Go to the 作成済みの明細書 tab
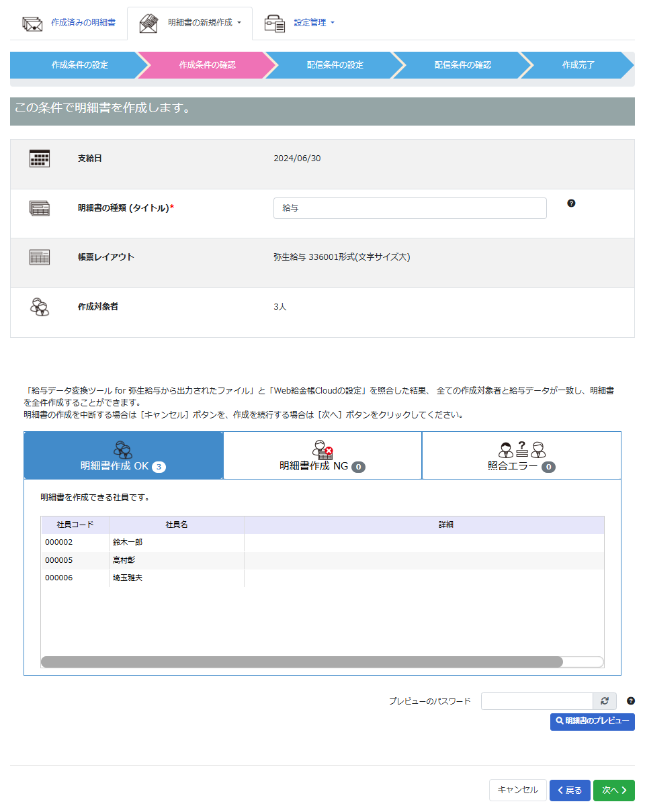645x812 pixels. coord(83,23)
